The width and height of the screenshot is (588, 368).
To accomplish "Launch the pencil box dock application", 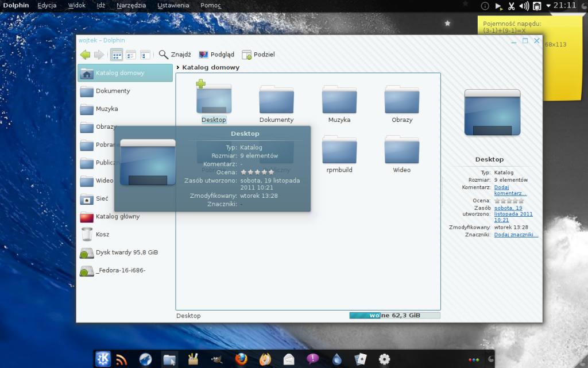I will 193,359.
